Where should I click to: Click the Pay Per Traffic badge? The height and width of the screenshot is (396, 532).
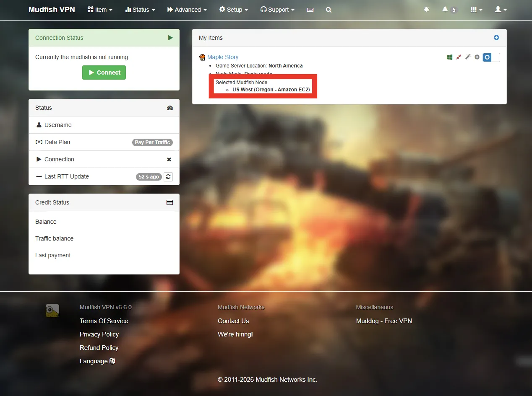152,142
